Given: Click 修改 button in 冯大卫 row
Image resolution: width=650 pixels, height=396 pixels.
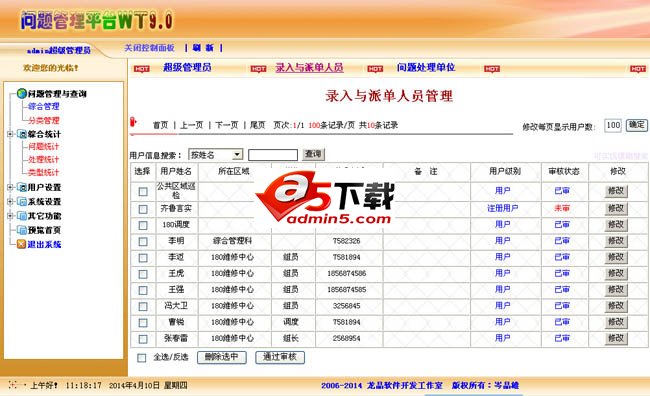Looking at the screenshot, I should click(616, 306).
